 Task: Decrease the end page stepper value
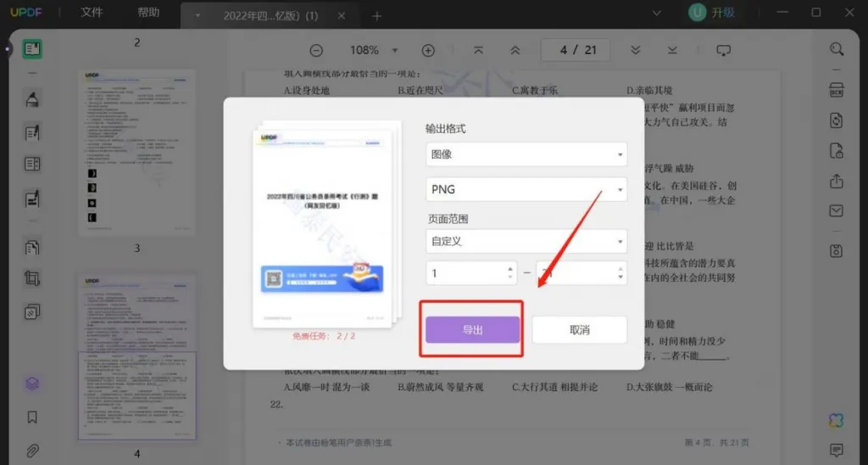pyautogui.click(x=620, y=277)
